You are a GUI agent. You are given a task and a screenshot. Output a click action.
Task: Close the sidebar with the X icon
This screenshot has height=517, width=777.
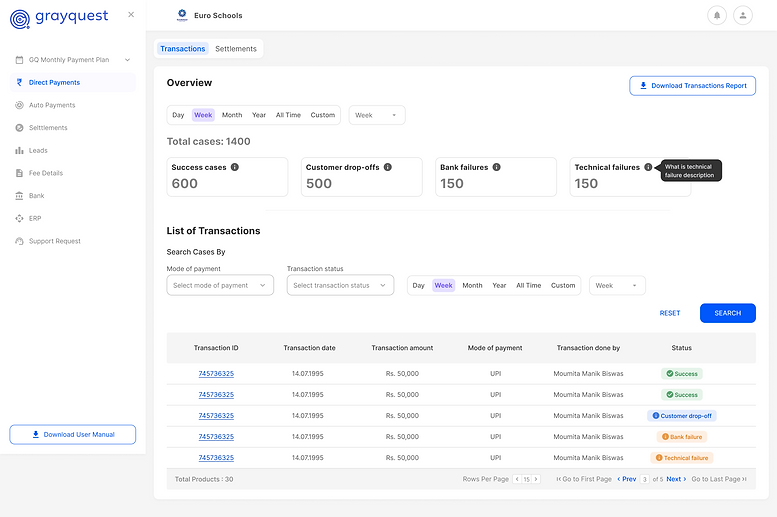(131, 15)
